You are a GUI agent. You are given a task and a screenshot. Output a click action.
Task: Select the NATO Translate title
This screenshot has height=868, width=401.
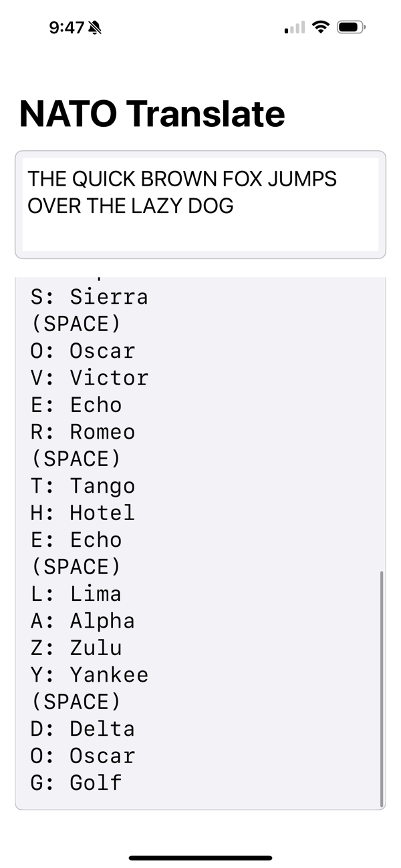coord(151,113)
